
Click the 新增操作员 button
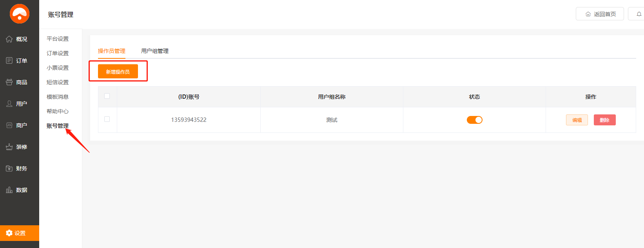(118, 72)
